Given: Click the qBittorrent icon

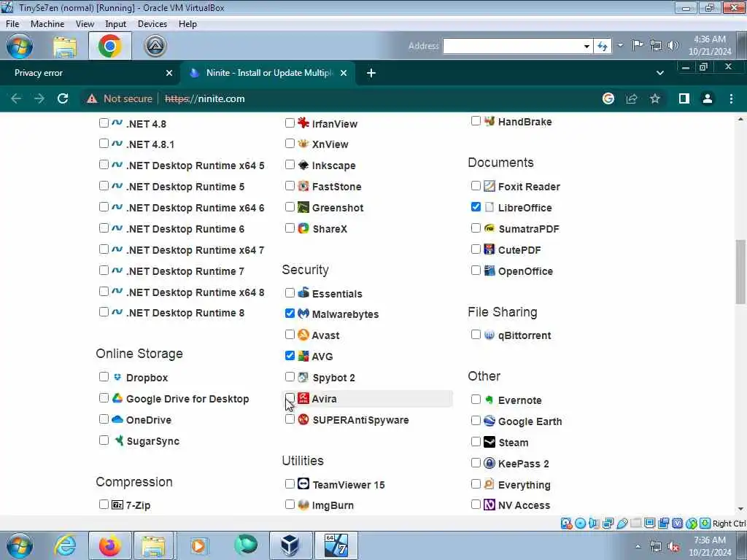Looking at the screenshot, I should tap(489, 335).
